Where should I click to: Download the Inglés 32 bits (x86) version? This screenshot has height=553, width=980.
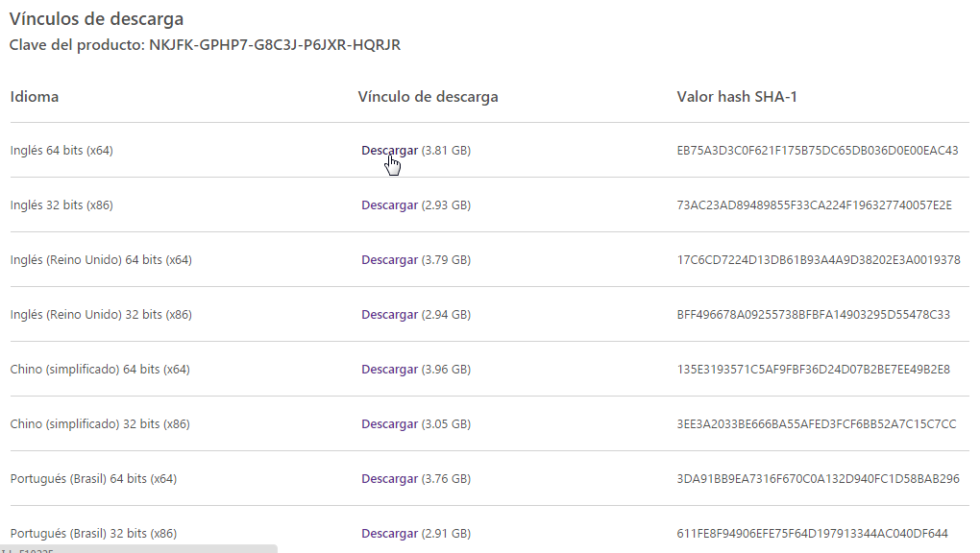coord(389,205)
